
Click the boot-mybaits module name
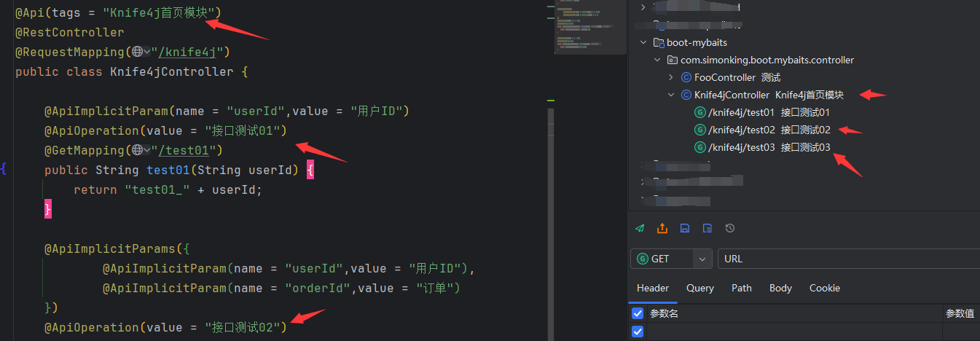697,42
